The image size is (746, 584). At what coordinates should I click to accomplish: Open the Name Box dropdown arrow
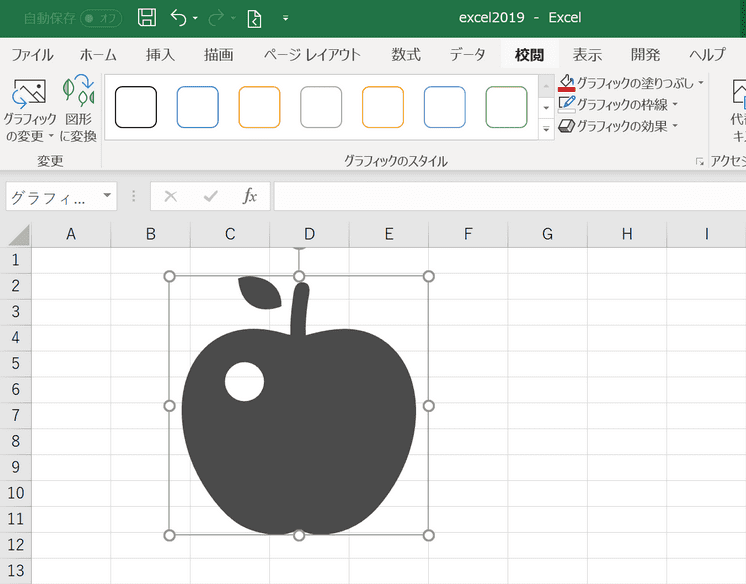pos(107,196)
